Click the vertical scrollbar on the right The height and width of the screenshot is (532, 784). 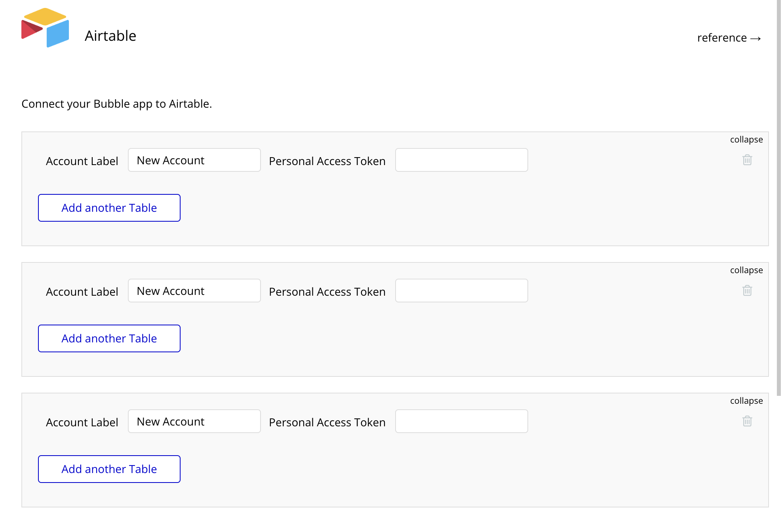click(x=778, y=198)
